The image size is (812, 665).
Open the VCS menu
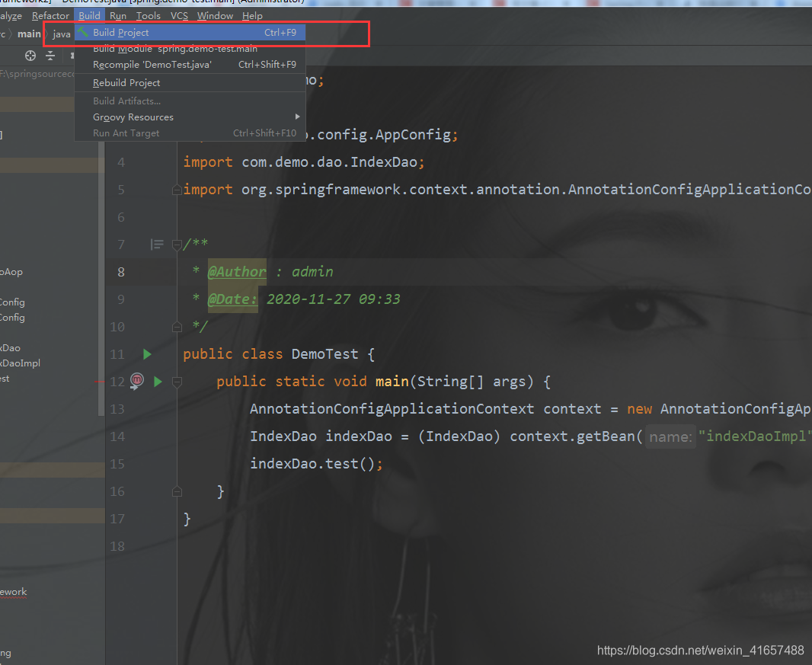pyautogui.click(x=179, y=16)
